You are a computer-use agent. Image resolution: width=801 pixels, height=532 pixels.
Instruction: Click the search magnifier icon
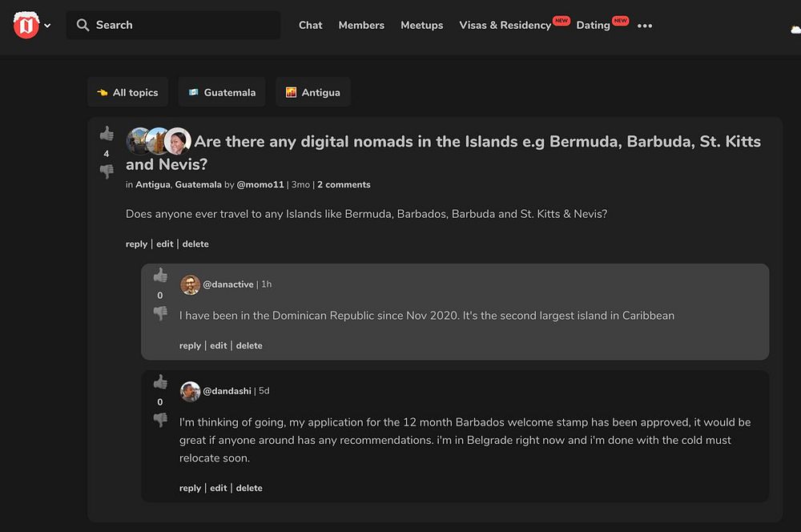pos(83,25)
